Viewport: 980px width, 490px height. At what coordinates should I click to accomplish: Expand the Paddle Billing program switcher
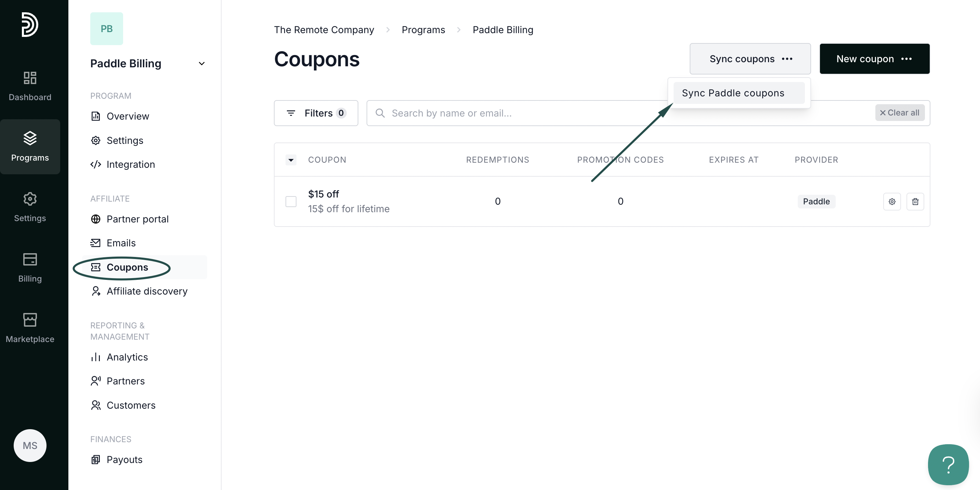202,64
